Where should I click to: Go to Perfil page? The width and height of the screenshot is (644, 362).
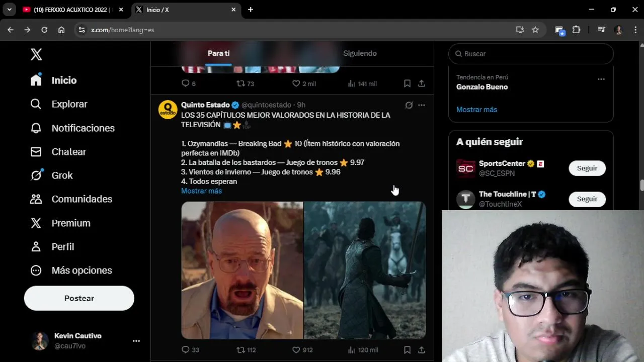pos(52,247)
